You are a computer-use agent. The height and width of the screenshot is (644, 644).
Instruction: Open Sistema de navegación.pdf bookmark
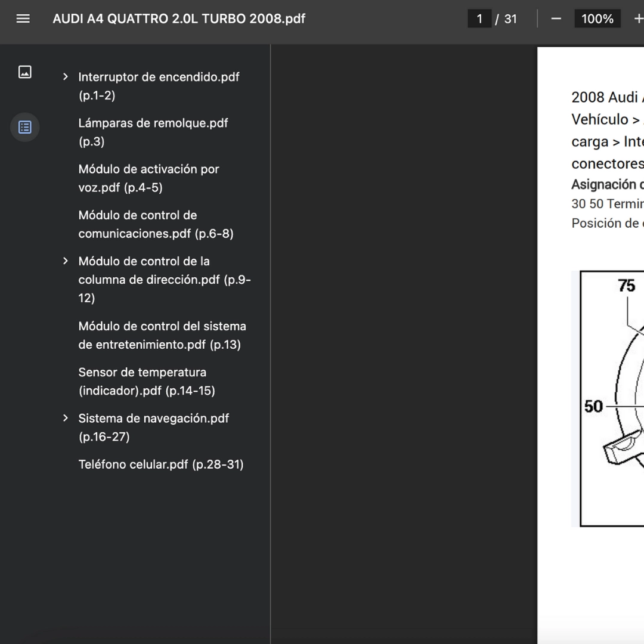[x=153, y=427]
